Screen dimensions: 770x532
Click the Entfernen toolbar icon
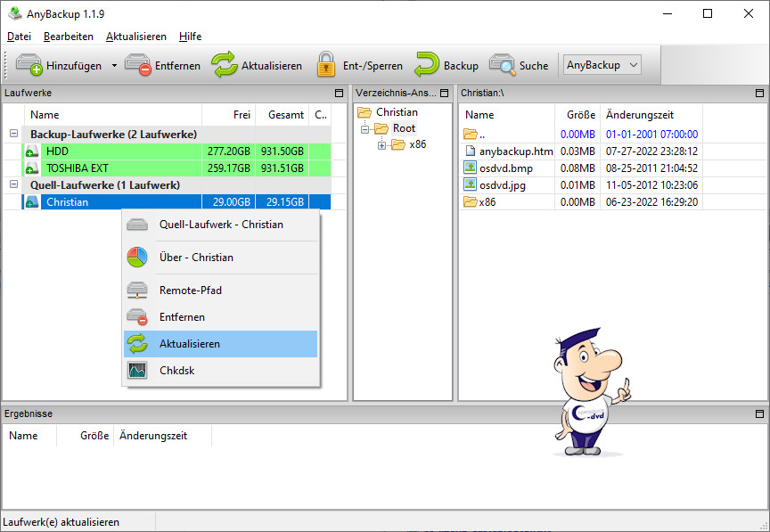[138, 65]
